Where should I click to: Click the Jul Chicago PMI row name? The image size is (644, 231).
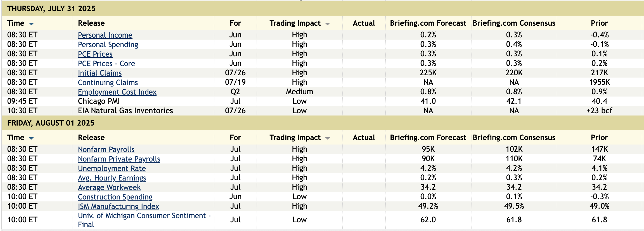point(99,101)
